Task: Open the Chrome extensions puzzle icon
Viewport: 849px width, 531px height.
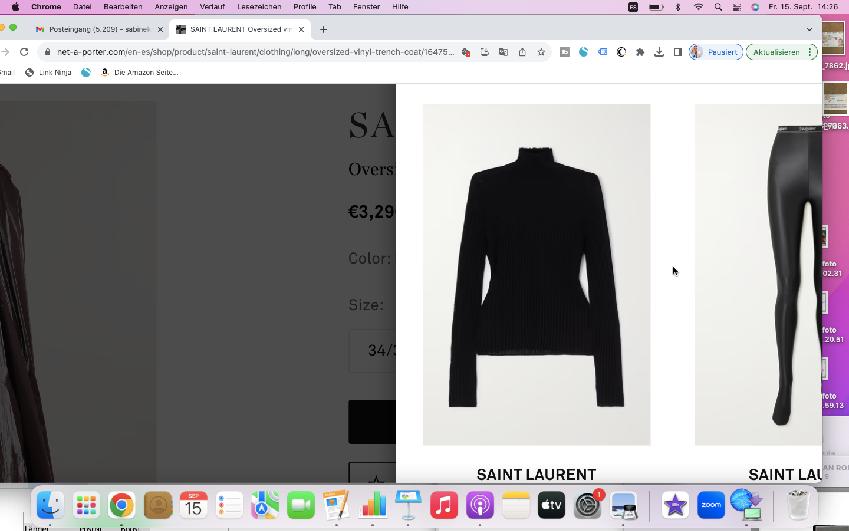Action: click(640, 52)
